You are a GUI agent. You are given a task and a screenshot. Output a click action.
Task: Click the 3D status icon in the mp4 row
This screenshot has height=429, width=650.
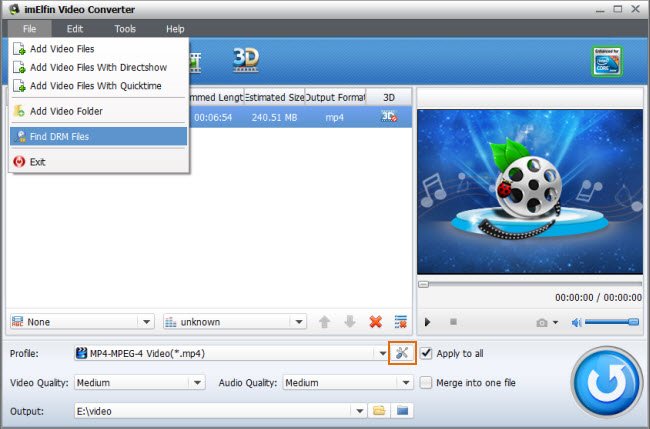(x=389, y=116)
